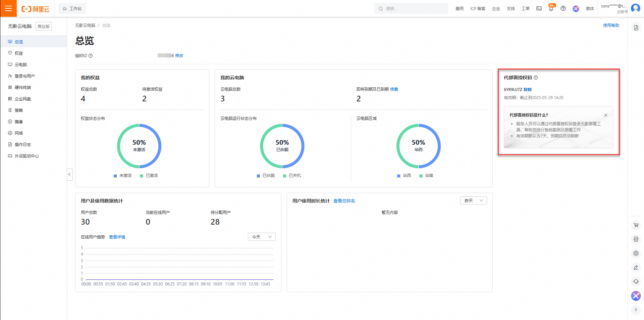Click the help icon beside 组织ID

(x=91, y=56)
